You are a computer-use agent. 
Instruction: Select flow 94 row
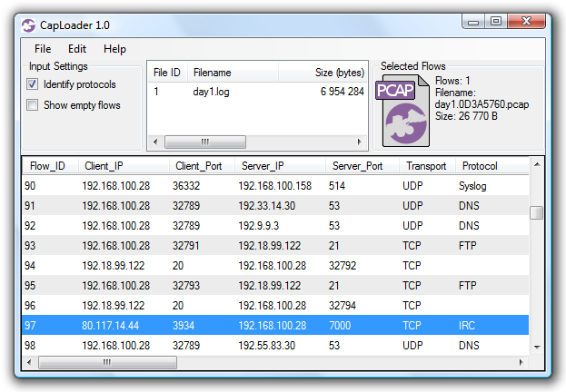click(x=275, y=266)
